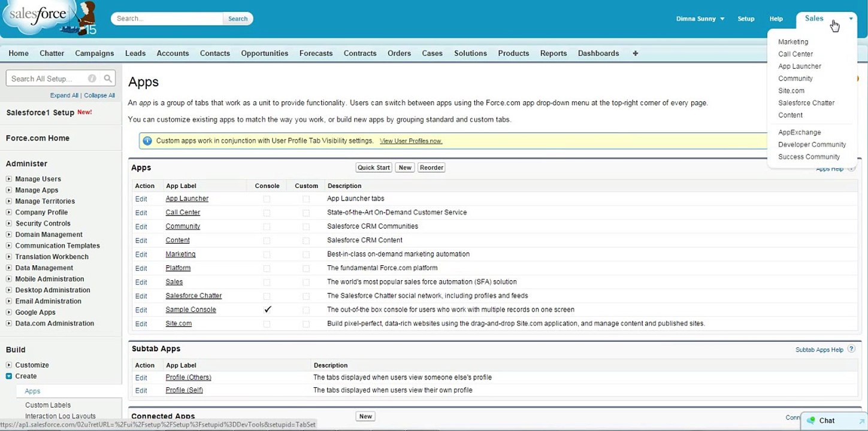The height and width of the screenshot is (431, 868).
Task: Collapse the Create tree node
Action: (x=9, y=377)
